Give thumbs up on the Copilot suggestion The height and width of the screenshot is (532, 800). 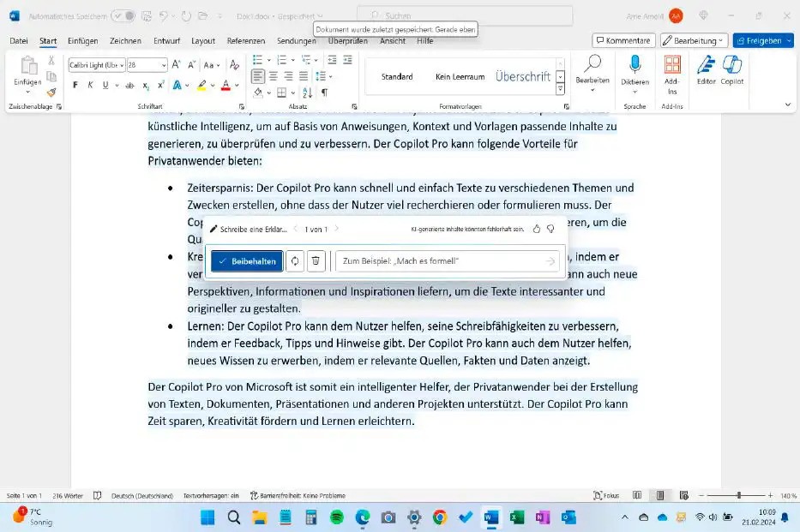tap(536, 229)
